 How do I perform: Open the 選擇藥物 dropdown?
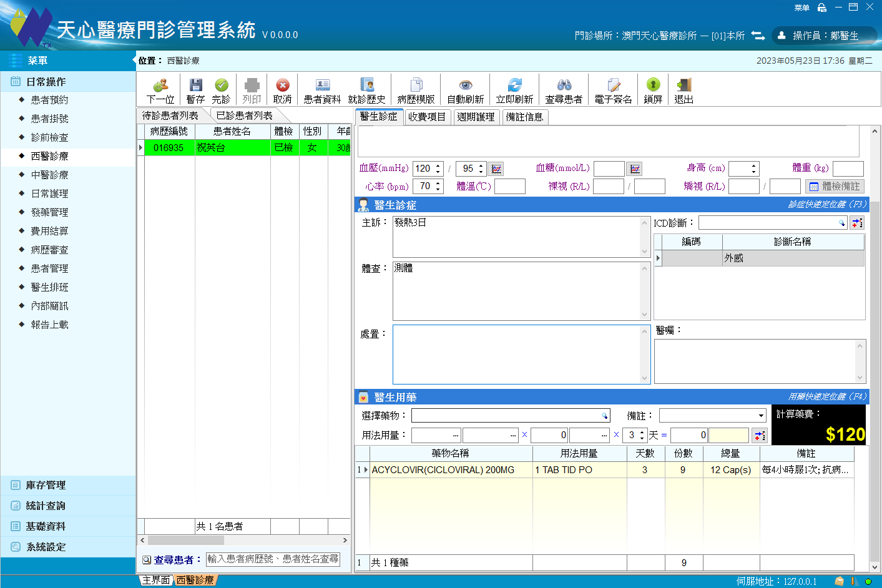coord(604,416)
